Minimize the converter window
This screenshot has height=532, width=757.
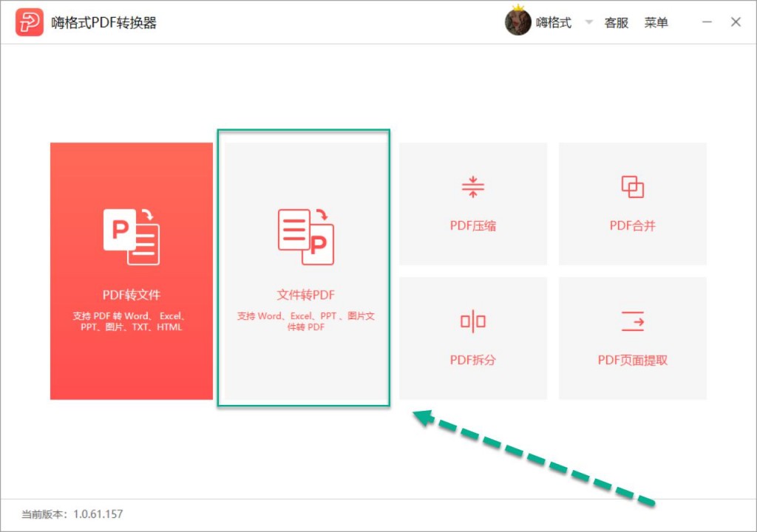tap(707, 21)
